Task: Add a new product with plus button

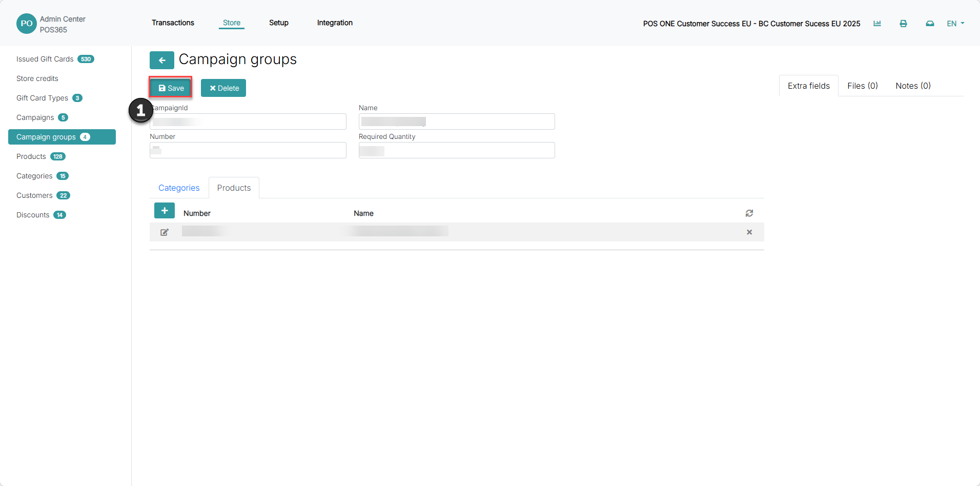Action: pos(165,211)
